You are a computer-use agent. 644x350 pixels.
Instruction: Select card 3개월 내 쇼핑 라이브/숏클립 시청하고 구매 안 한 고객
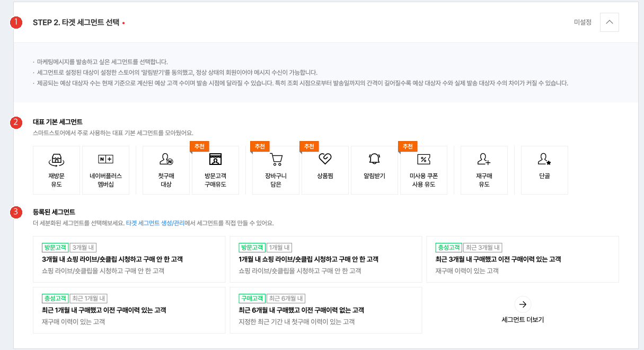tap(129, 259)
